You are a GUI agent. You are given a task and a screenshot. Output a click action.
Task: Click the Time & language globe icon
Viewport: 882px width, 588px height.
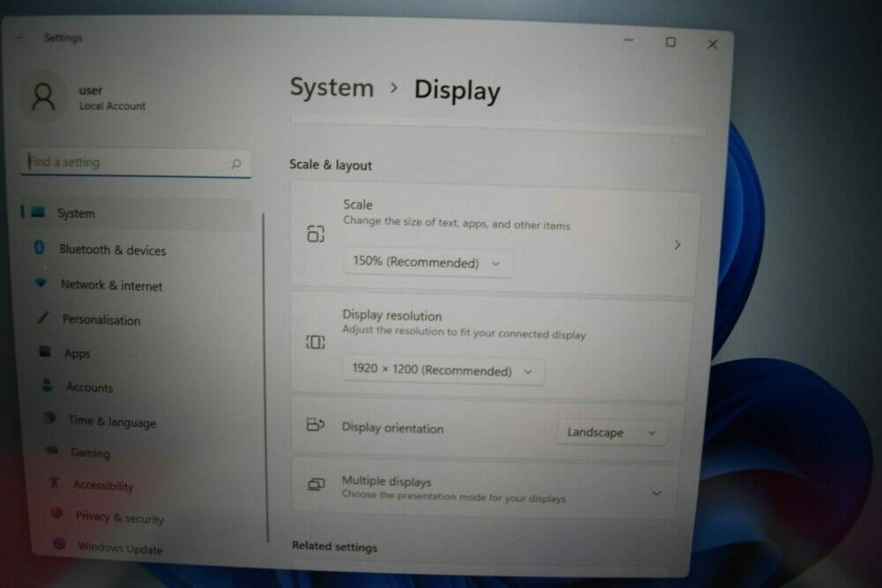[x=49, y=418]
